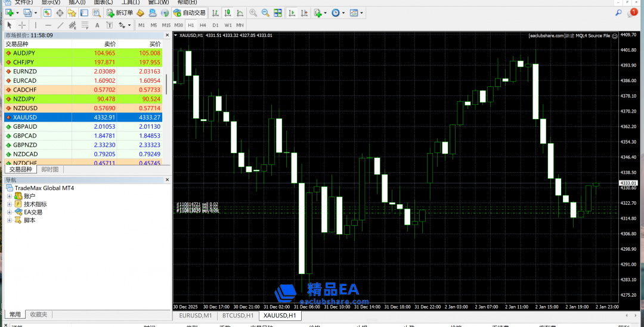
Task: Toggle 自动交易 (AutoTrading) on the toolbar
Action: pyautogui.click(x=189, y=13)
